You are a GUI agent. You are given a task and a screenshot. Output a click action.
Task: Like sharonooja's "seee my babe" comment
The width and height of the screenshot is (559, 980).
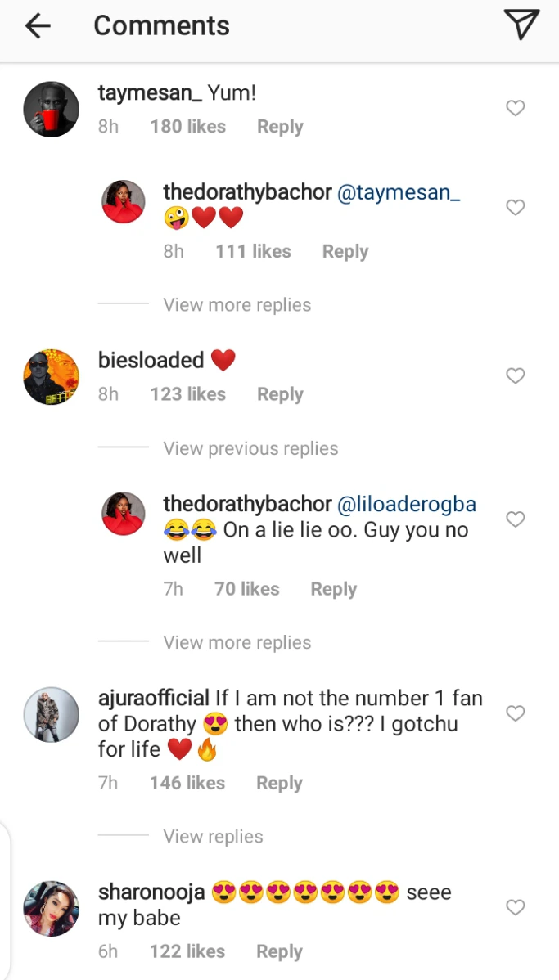(515, 907)
